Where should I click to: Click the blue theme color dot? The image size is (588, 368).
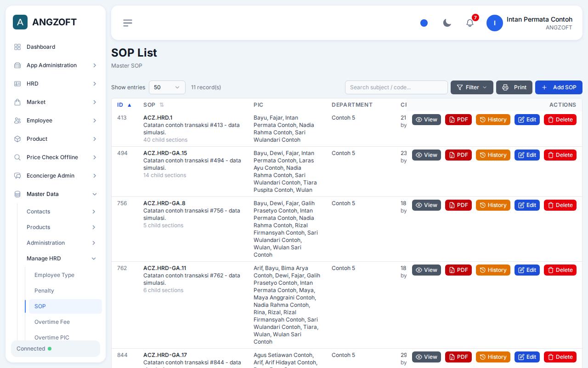[x=424, y=23]
